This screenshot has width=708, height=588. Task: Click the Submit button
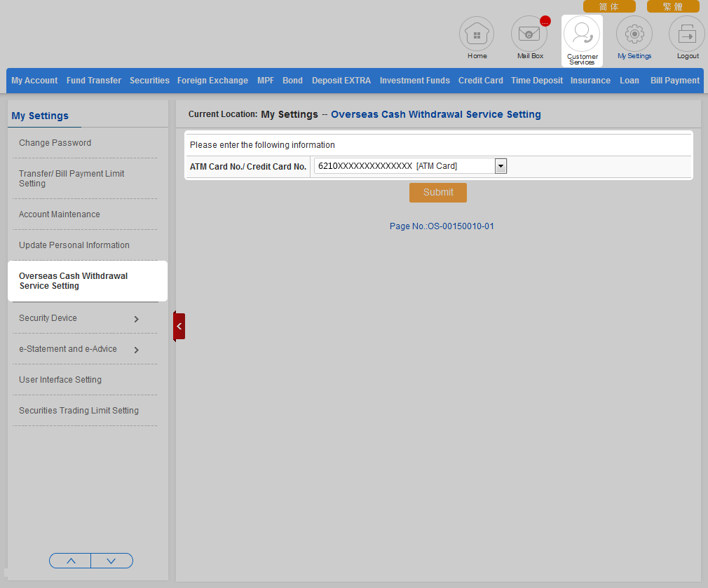[x=438, y=193]
